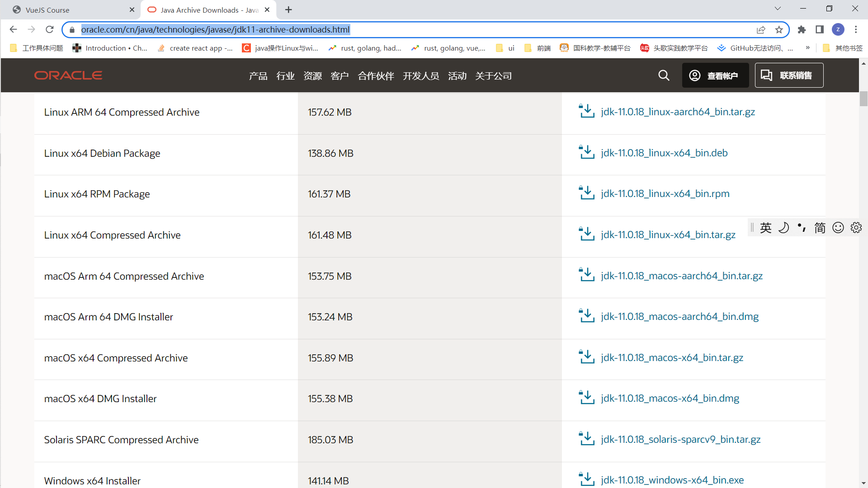Viewport: 868px width, 488px height.
Task: Download jdk-11.0.18_macos-aarch64_bin.dmg link
Action: tap(679, 316)
